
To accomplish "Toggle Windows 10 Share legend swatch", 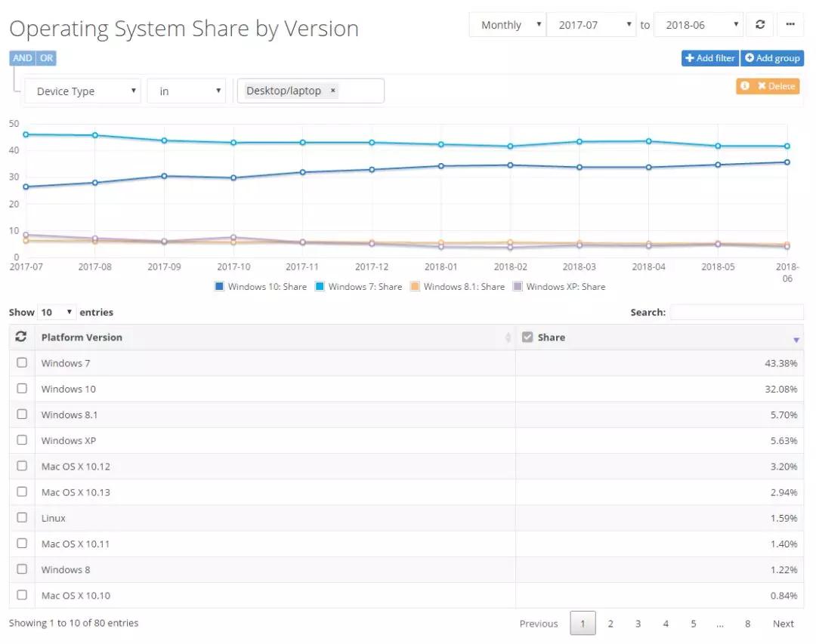I will tap(219, 286).
